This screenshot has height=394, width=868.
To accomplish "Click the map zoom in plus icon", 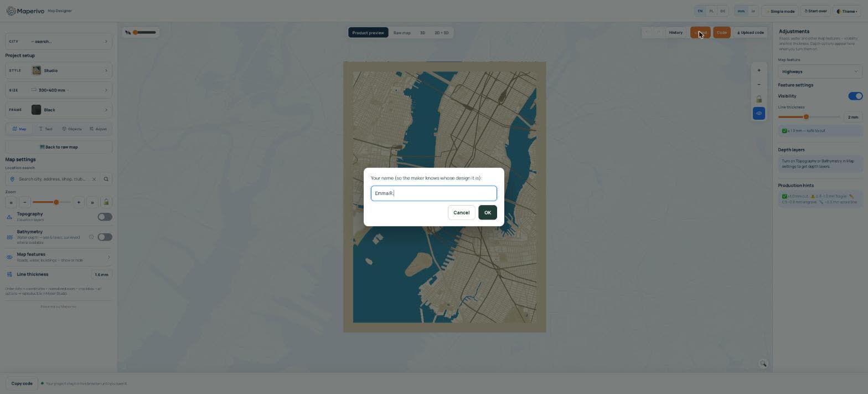I will pyautogui.click(x=759, y=70).
